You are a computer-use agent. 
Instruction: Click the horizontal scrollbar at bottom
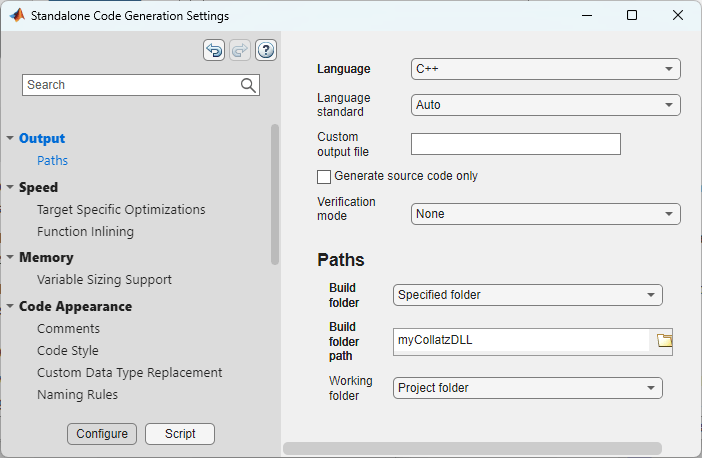coord(472,449)
